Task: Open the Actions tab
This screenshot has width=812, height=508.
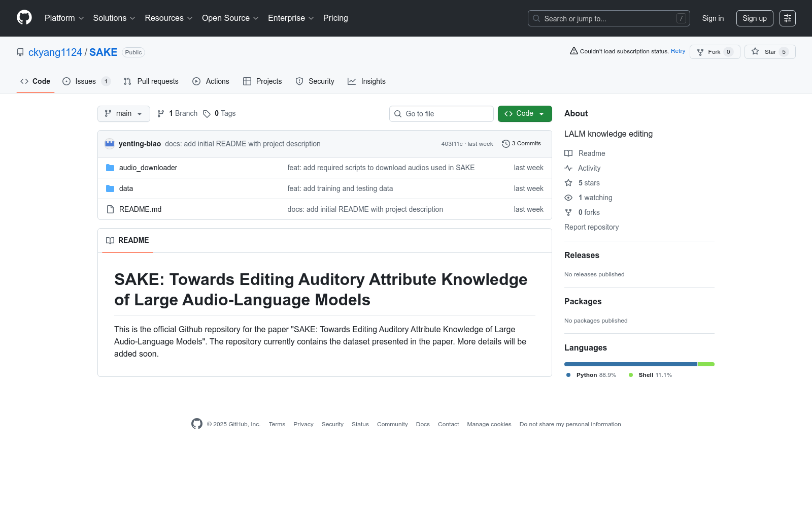Action: pyautogui.click(x=211, y=81)
